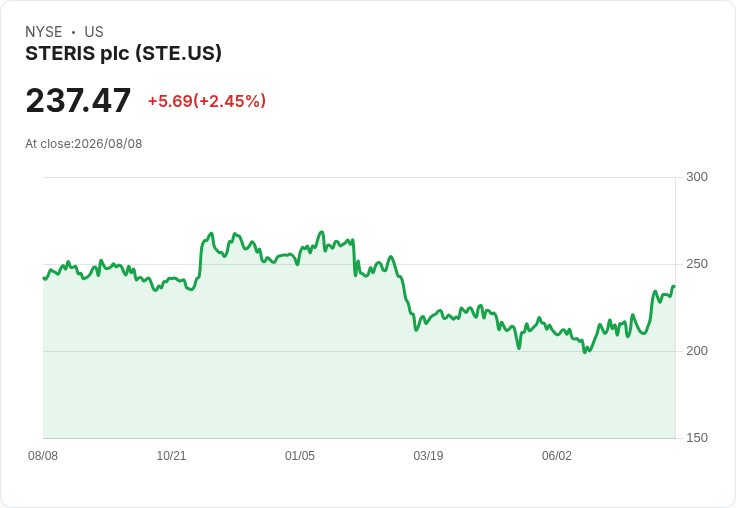Click the NYSE exchange label
This screenshot has height=508, width=736.
44,32
